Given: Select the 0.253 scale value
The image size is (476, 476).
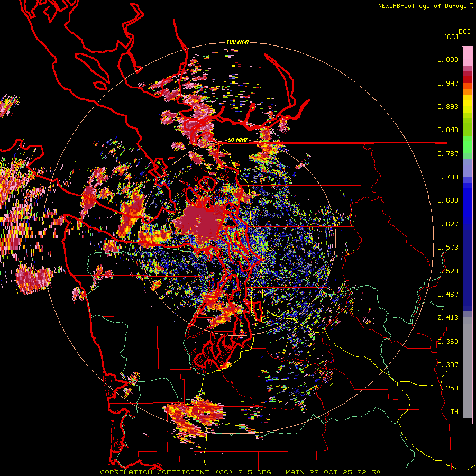Looking at the screenshot, I should coord(448,388).
